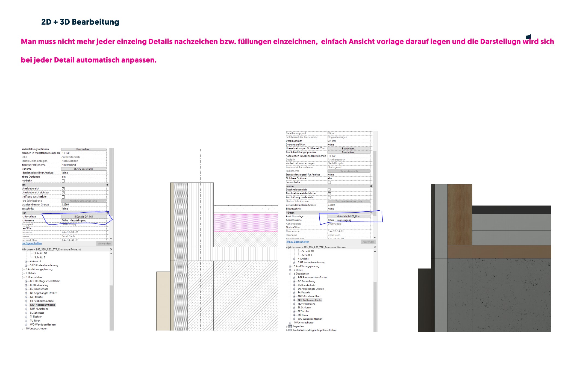
Task: Expand 5 Ausführungsplanung in the right project browser
Action: [290, 266]
